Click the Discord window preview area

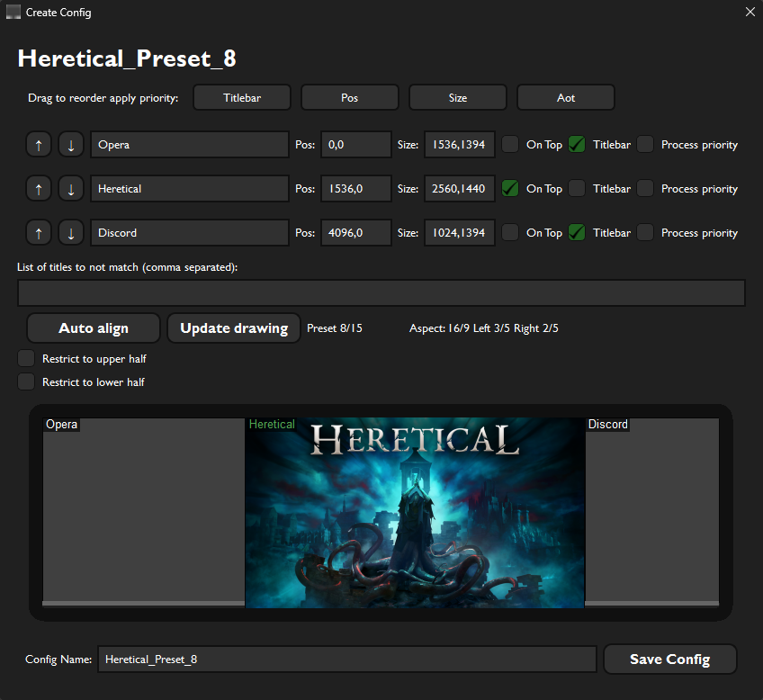652,512
